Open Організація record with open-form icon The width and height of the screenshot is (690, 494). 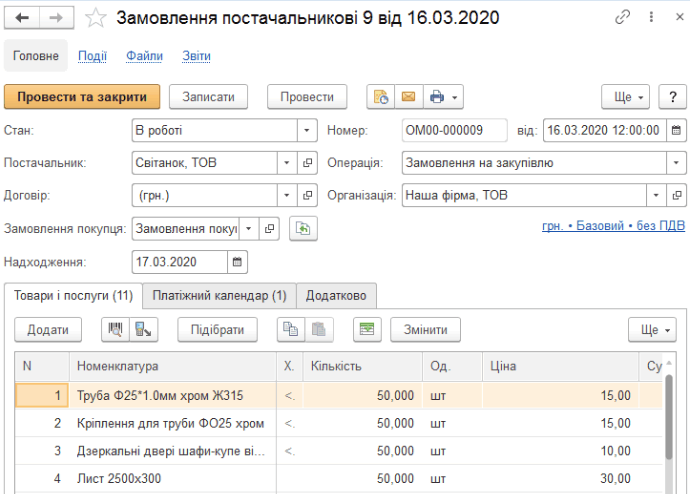677,195
